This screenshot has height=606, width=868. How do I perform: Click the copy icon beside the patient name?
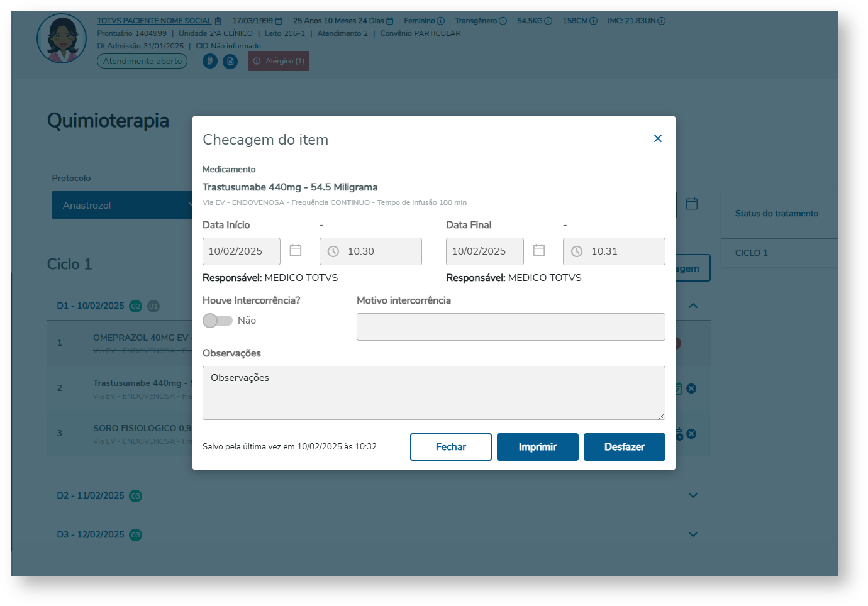[x=218, y=21]
